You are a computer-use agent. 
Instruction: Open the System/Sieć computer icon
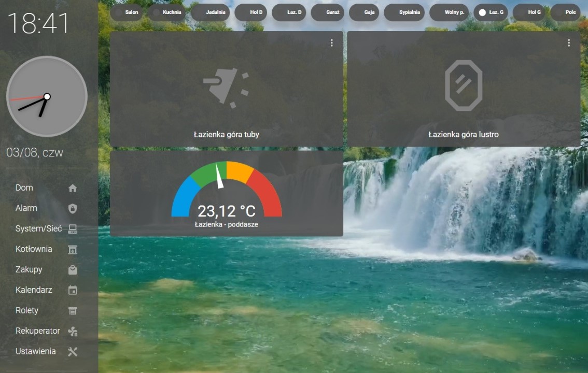point(73,229)
